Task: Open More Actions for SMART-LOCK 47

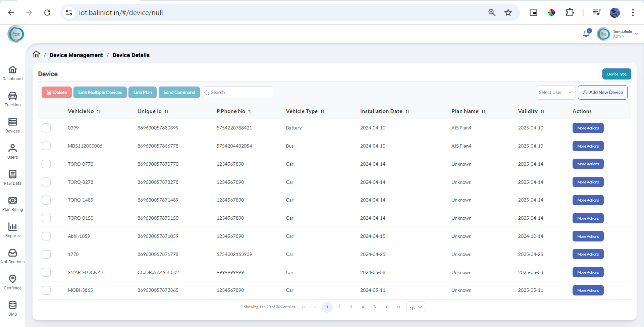Action: pos(588,272)
